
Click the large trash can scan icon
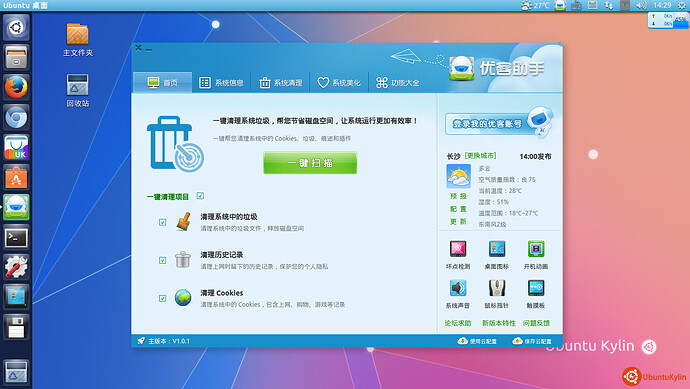point(175,144)
